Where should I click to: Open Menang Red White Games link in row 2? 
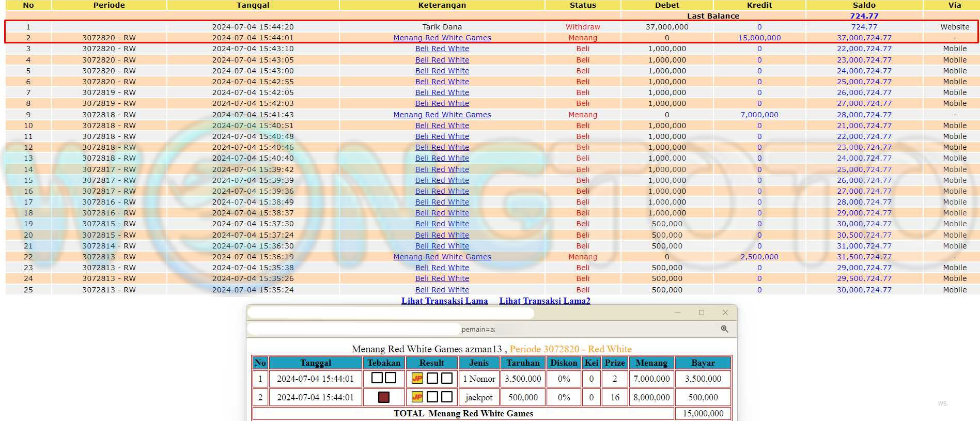[x=442, y=38]
